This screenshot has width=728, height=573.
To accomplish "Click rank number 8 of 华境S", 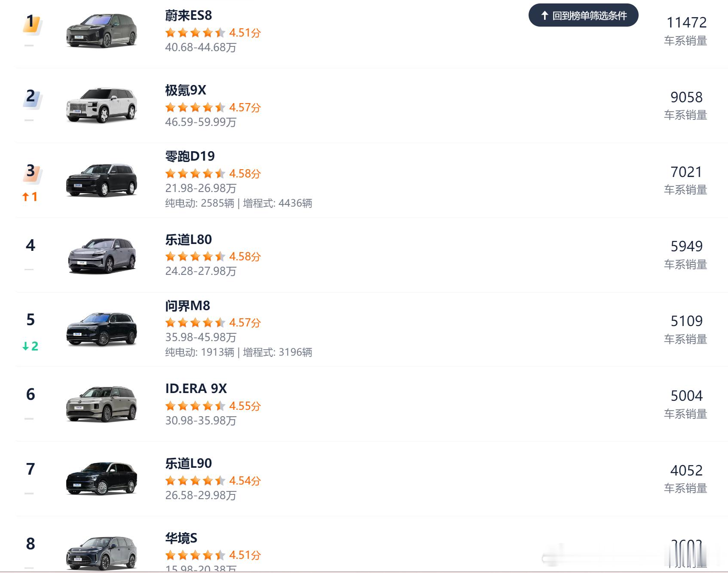I will [31, 544].
